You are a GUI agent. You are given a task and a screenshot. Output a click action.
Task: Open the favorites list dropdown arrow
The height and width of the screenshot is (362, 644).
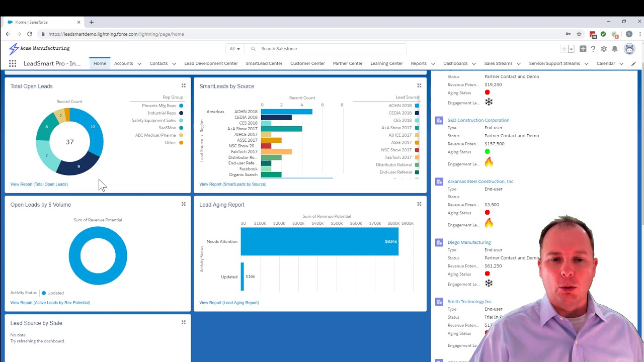point(571,49)
